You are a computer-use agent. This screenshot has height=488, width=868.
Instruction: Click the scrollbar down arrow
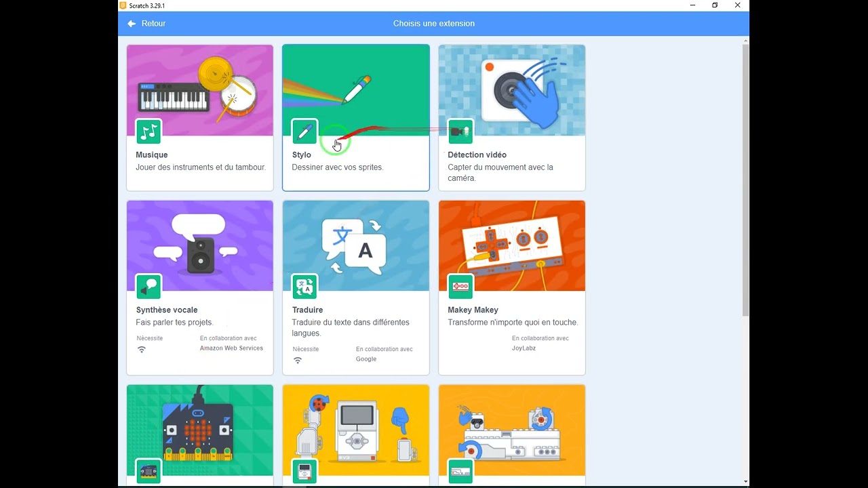(746, 482)
